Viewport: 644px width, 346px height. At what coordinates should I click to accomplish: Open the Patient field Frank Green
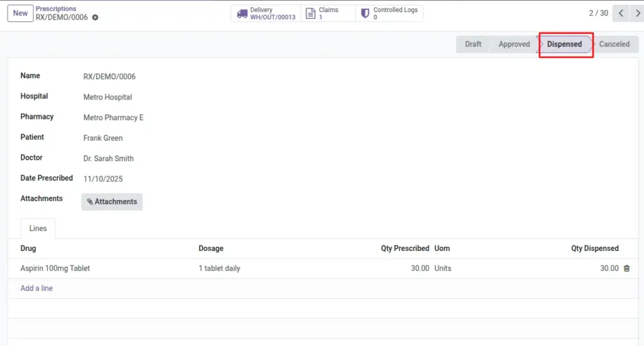pyautogui.click(x=103, y=138)
